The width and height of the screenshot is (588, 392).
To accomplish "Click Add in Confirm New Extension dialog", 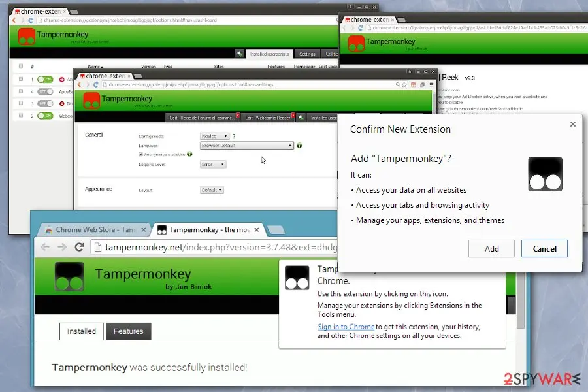I will coord(491,249).
